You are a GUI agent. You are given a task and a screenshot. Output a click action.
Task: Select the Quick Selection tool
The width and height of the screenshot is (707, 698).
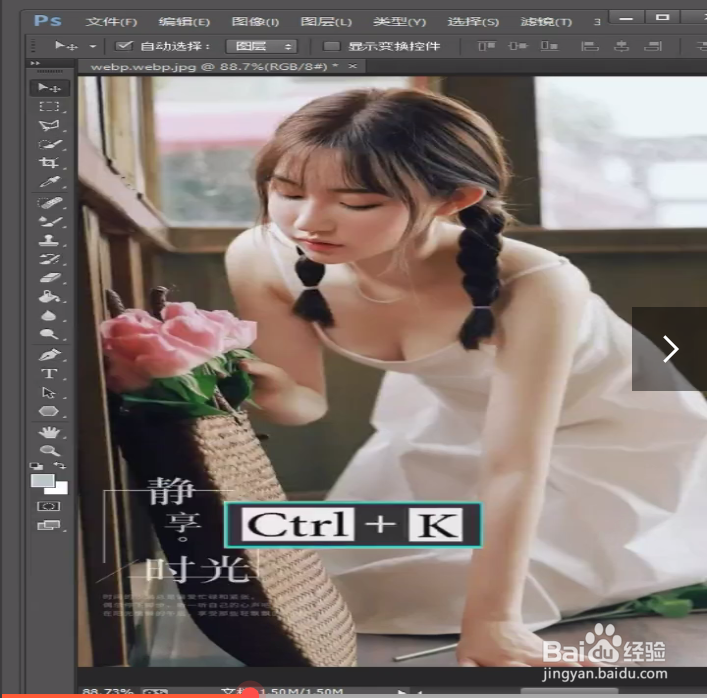[50, 144]
